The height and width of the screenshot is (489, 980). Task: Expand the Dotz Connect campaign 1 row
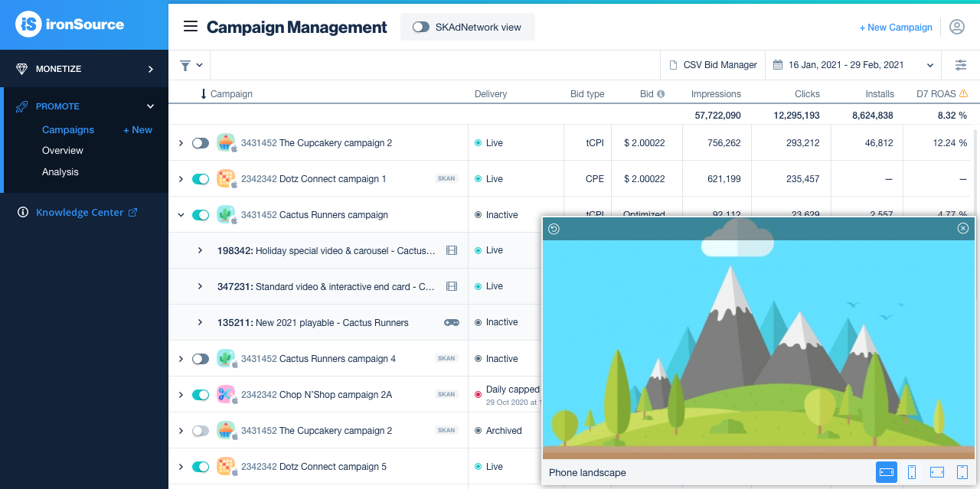181,179
